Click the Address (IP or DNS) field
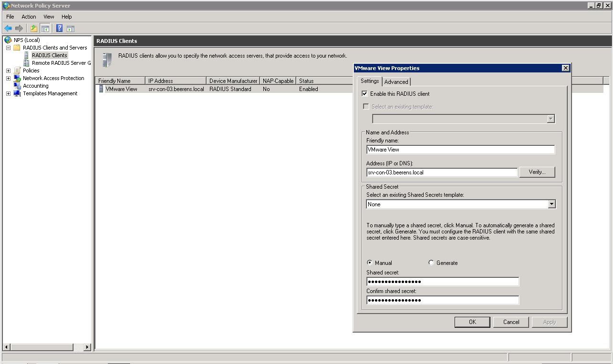The image size is (613, 364). (x=442, y=172)
